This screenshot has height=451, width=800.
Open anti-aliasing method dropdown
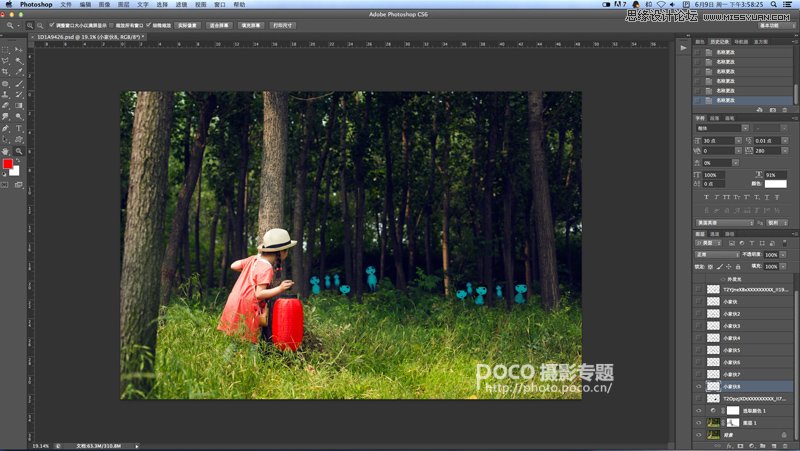[778, 223]
